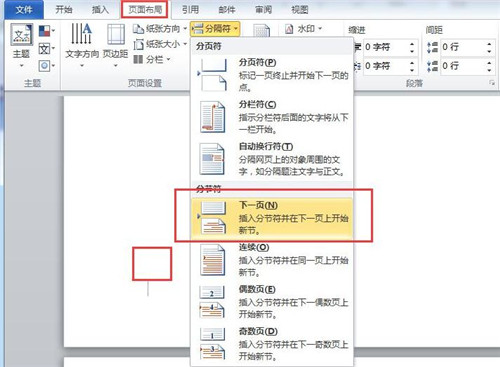Image resolution: width=500 pixels, height=367 pixels.
Task: Choose 偶数页(E) section break
Action: [x=272, y=302]
